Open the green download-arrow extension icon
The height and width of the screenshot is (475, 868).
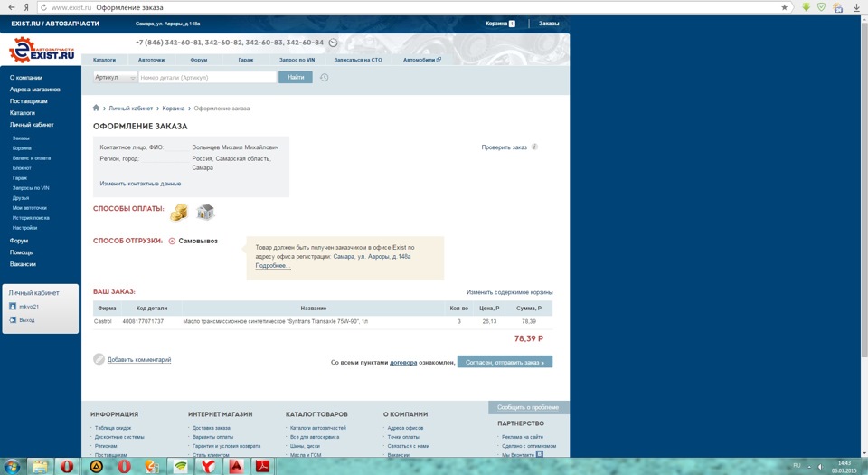(806, 7)
